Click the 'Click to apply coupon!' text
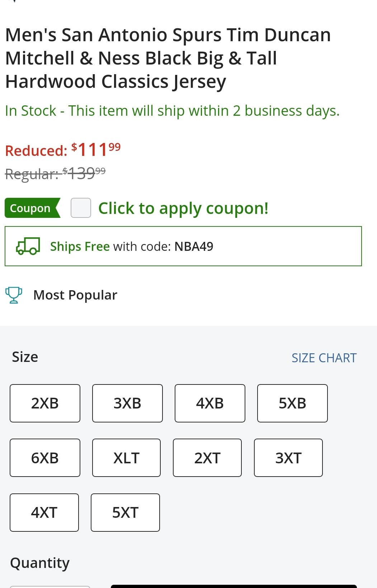The width and height of the screenshot is (377, 588). tap(183, 208)
